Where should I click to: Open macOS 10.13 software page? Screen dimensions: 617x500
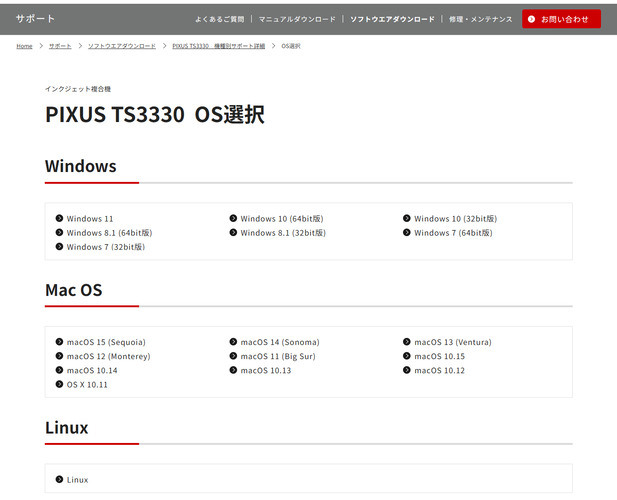[266, 371]
